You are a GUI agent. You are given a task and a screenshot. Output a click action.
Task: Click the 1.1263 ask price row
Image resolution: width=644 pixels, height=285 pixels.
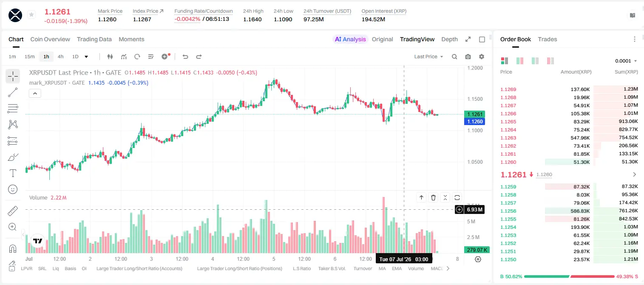(x=568, y=138)
